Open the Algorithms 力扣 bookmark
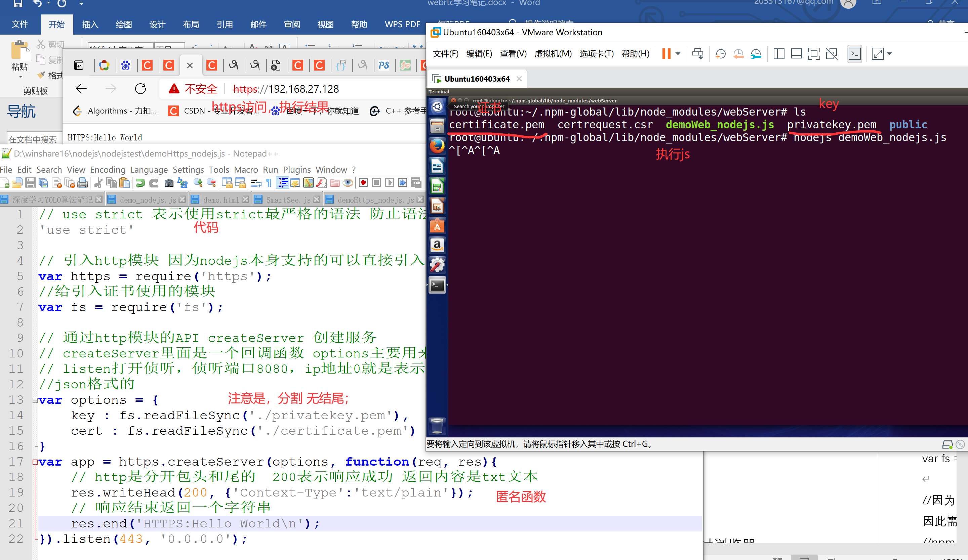The height and width of the screenshot is (560, 968). [x=115, y=111]
